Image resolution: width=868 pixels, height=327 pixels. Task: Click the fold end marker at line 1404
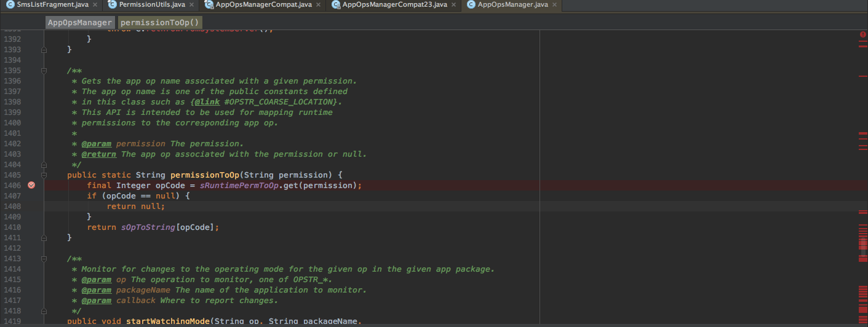point(44,165)
